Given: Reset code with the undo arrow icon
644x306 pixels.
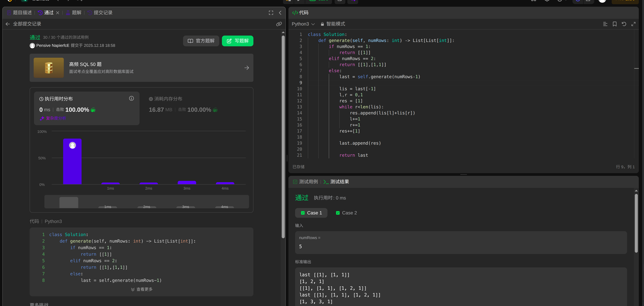Looking at the screenshot, I should tap(624, 24).
